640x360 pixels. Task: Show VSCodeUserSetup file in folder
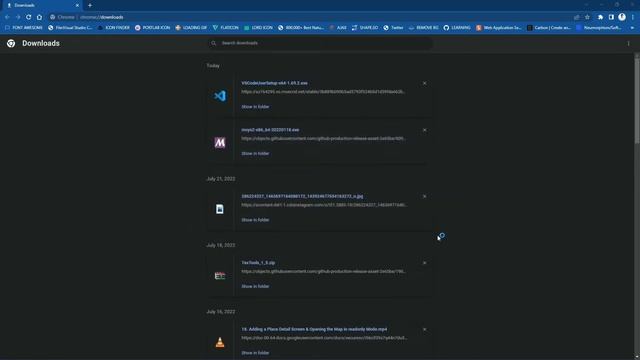[x=255, y=107]
